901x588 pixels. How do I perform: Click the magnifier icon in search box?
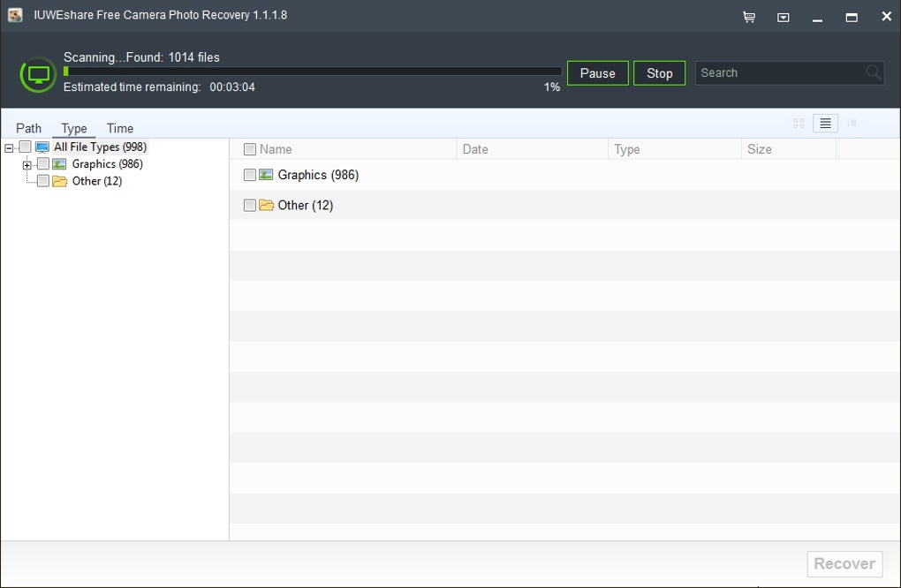tap(873, 73)
